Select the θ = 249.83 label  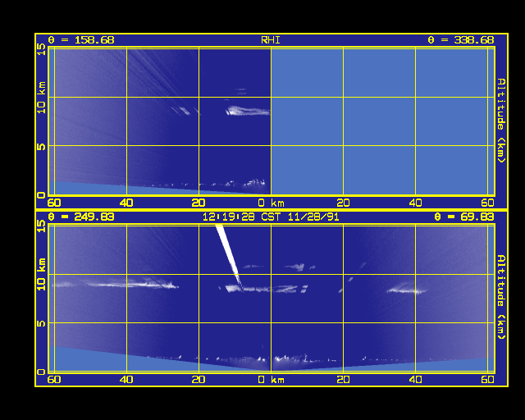click(81, 217)
